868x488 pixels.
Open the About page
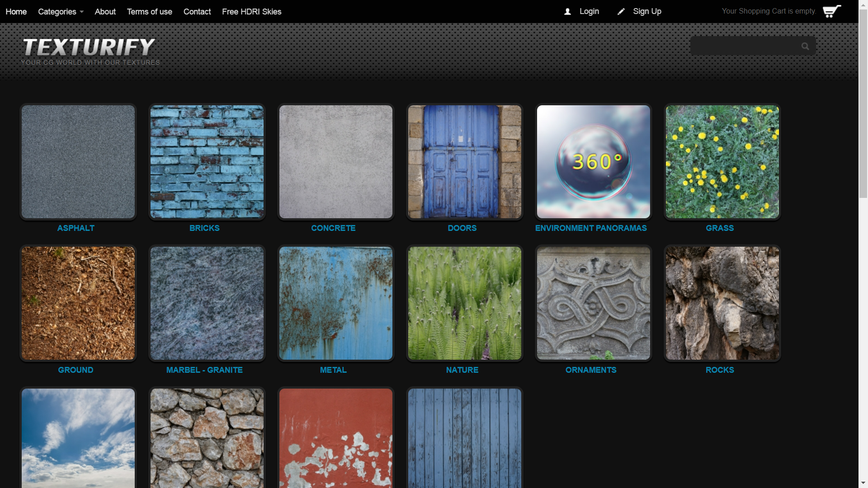click(105, 12)
